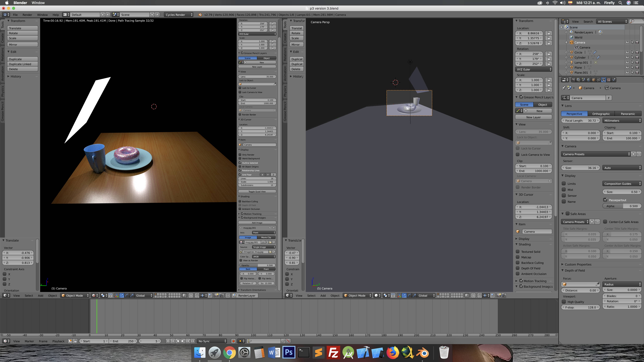Hide the Lamp.001 object in outliner
Viewport: 644px width, 362px height.
coord(627,62)
